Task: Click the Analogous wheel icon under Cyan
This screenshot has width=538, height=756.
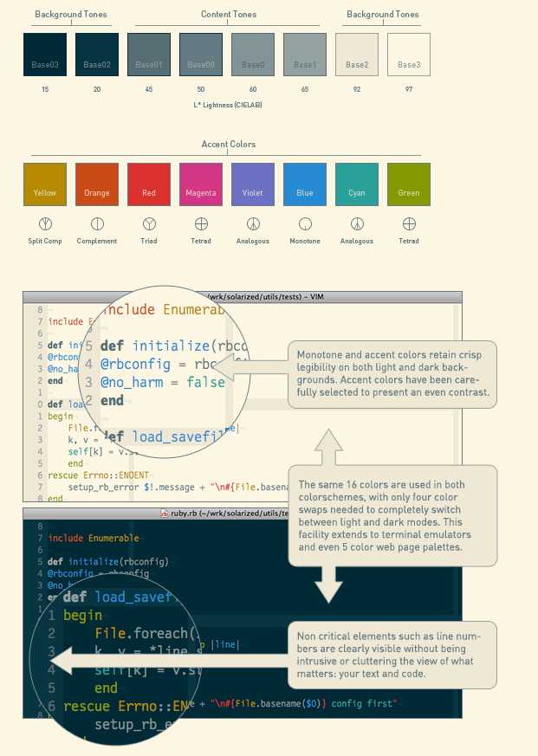Action: pos(357,223)
